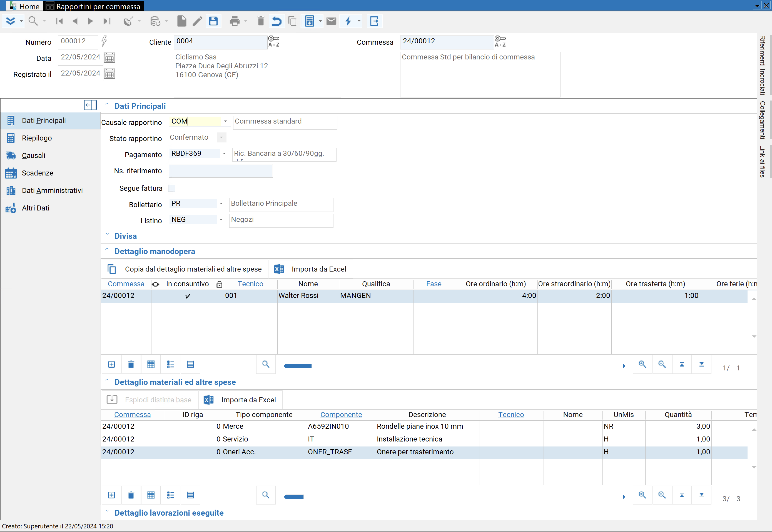This screenshot has height=532, width=772.
Task: Click the trash delete icon in main toolbar
Action: pos(261,21)
